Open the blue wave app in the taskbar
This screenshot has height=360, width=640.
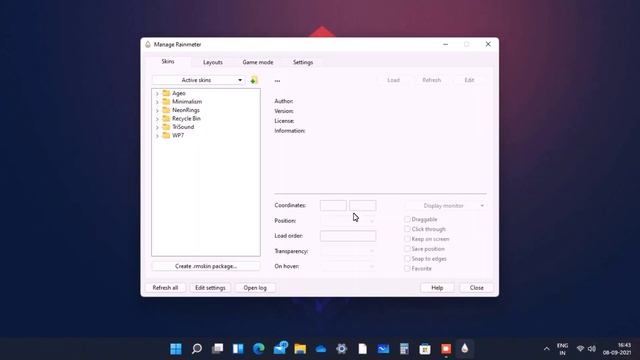(383, 349)
